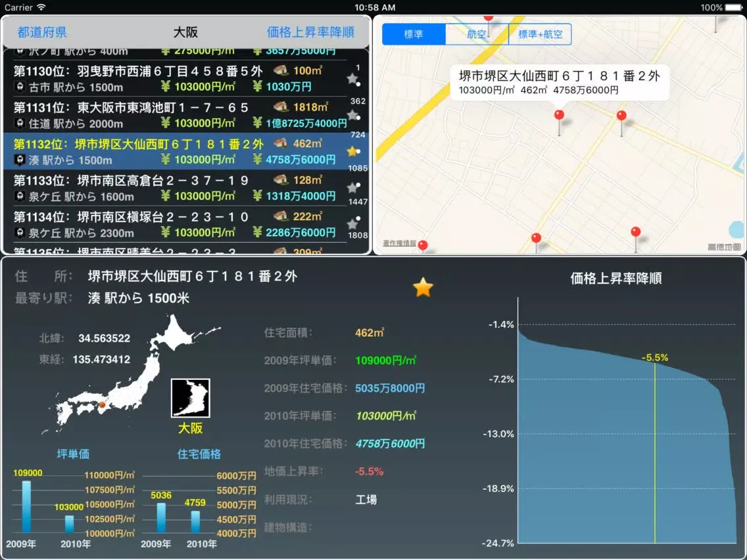
Task: Tap the station icon beside 住道 駅
Action: 20,124
